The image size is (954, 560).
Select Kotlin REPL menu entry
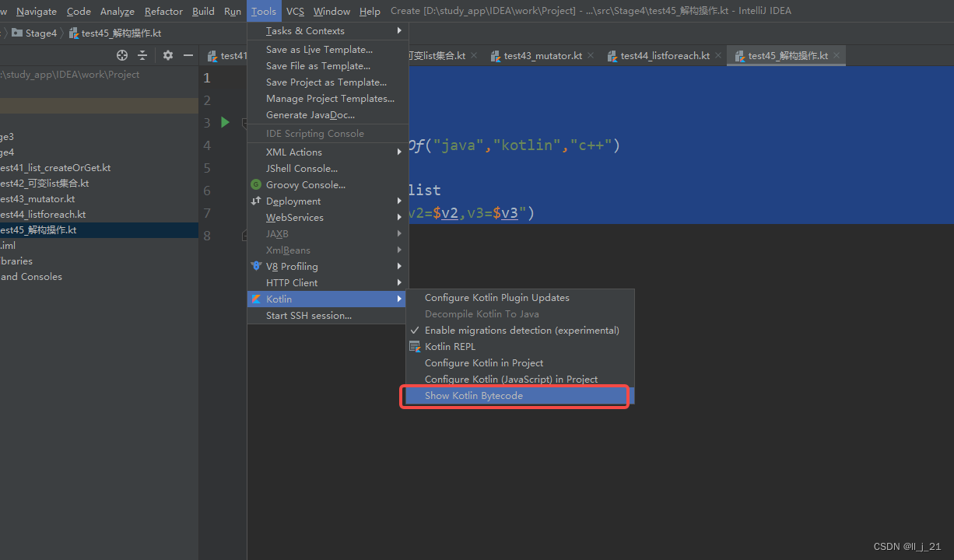point(520,347)
